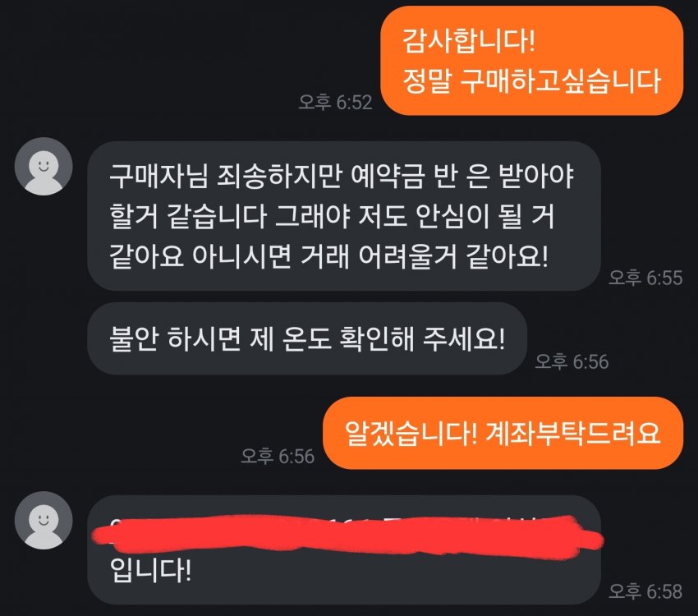Tap the 오후 6:55 timestamp
698x616 pixels.
[645, 278]
